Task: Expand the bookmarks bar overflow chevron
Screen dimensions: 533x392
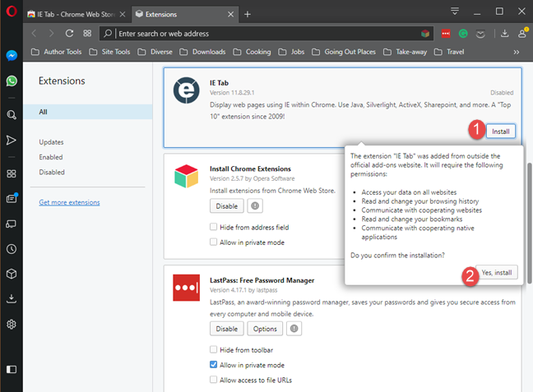Action: (516, 52)
